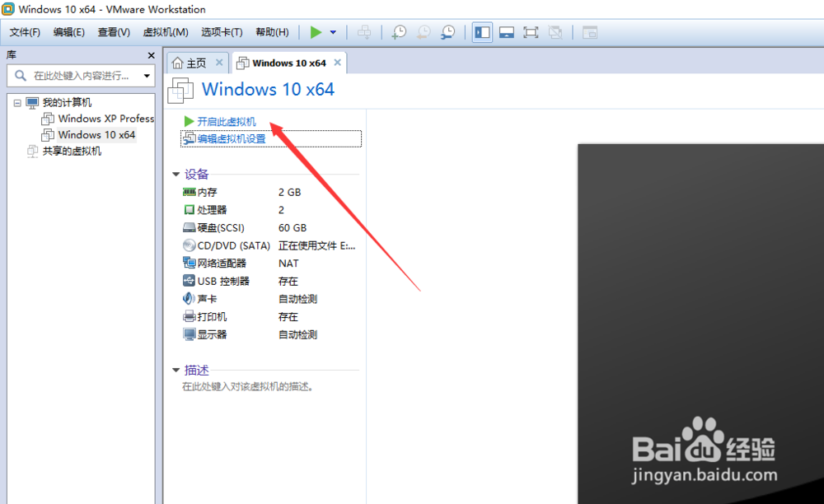Take a snapshot using the toolbar icon
The height and width of the screenshot is (504, 824).
click(400, 33)
